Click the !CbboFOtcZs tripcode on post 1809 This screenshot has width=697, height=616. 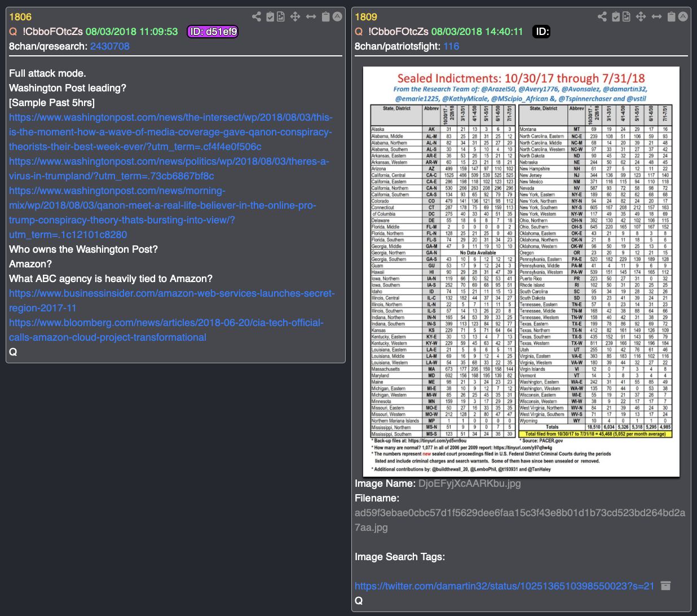[398, 32]
